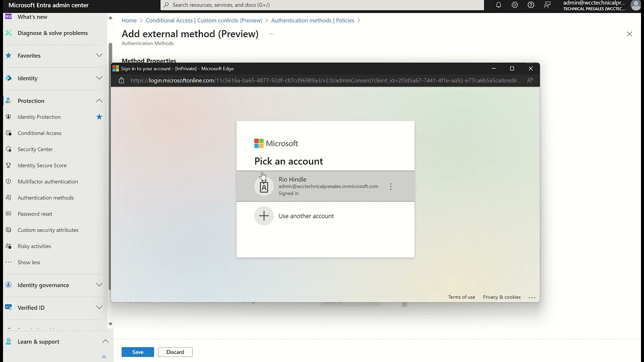Screen dimensions: 644x362
Task: Open the notifications bell icon
Action: 499,5
